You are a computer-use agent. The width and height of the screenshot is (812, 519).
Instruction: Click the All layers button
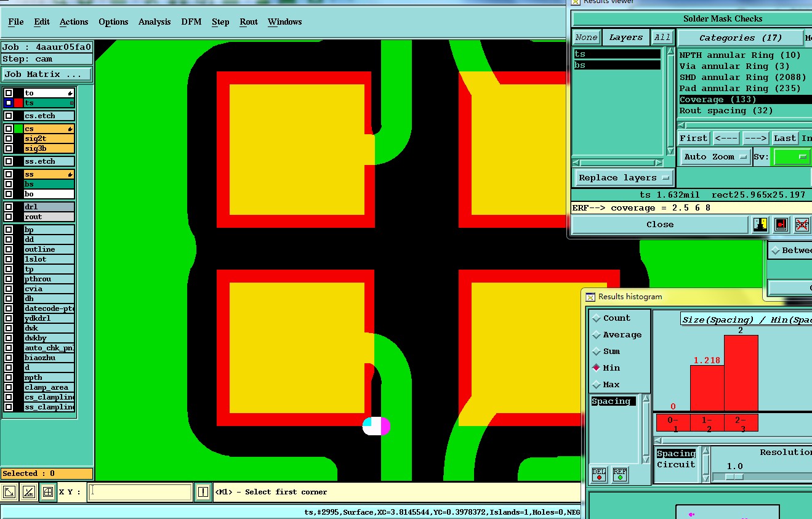coord(662,38)
